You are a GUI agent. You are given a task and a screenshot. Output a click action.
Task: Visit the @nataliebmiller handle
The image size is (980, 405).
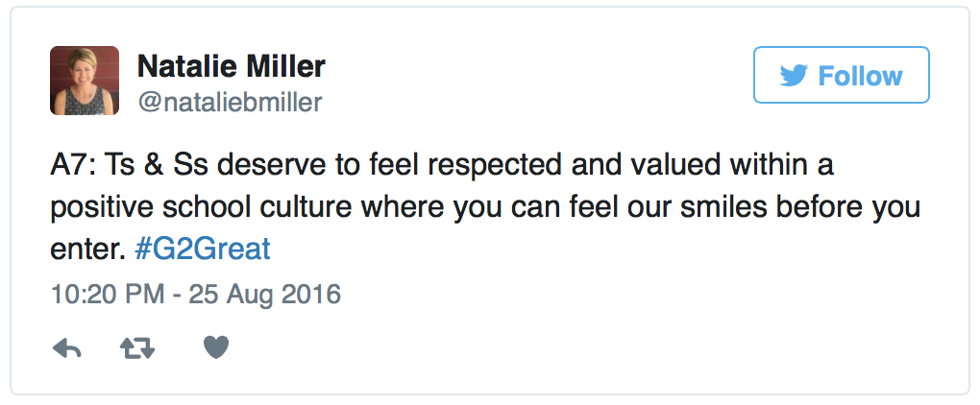[x=230, y=102]
